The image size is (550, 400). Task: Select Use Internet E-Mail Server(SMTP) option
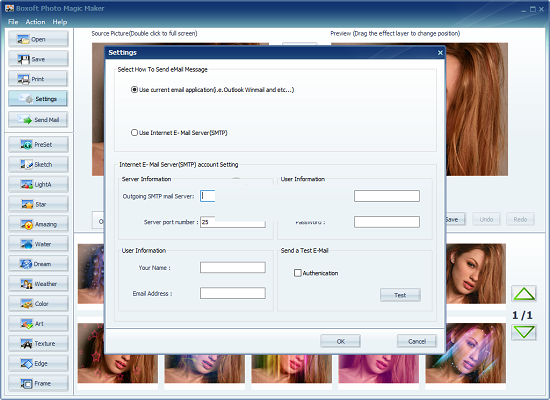(x=179, y=133)
